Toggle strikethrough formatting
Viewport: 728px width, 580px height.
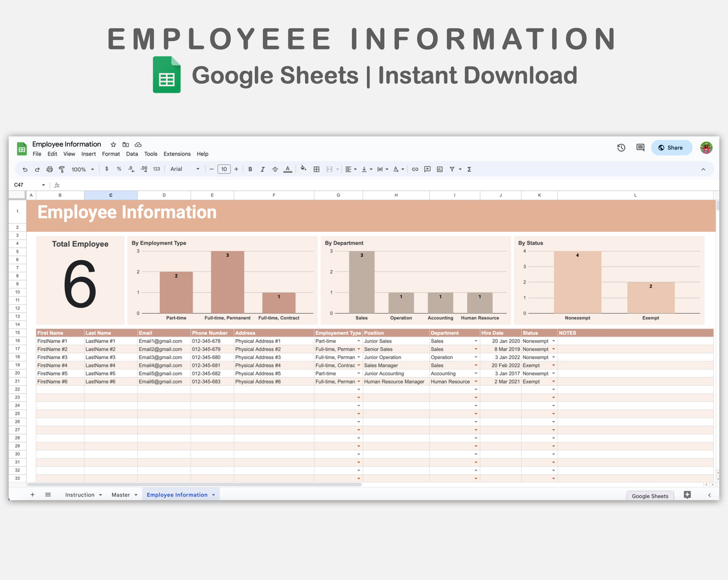coord(275,169)
